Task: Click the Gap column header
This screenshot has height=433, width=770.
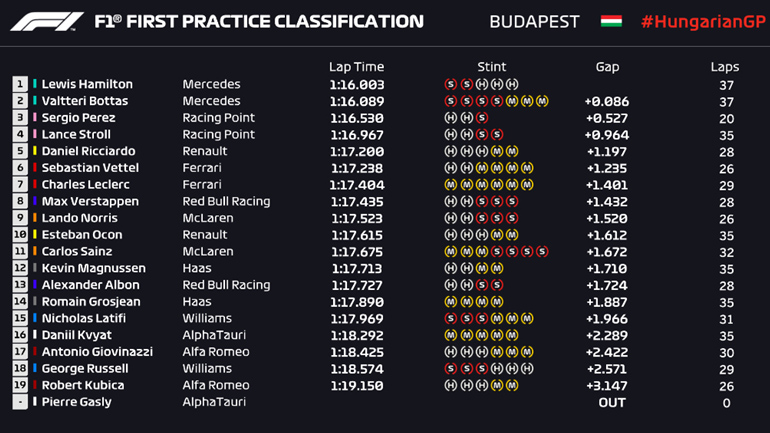Action: pos(607,67)
